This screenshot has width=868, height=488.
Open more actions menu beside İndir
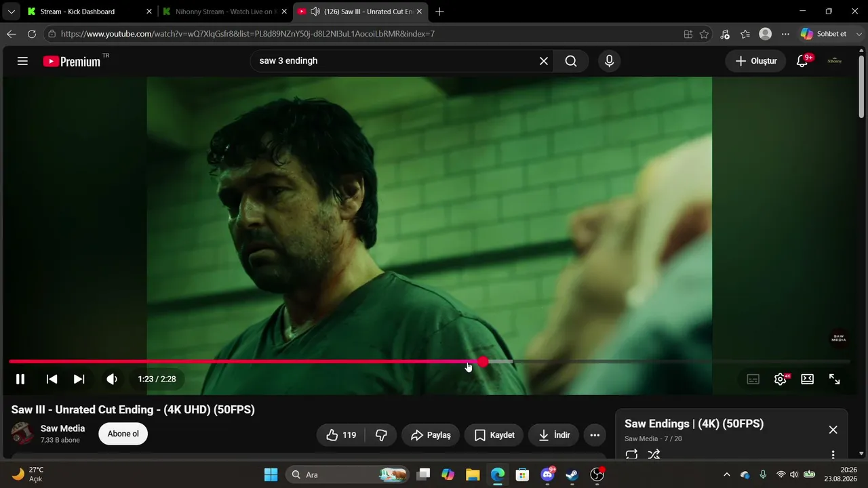pos(595,435)
